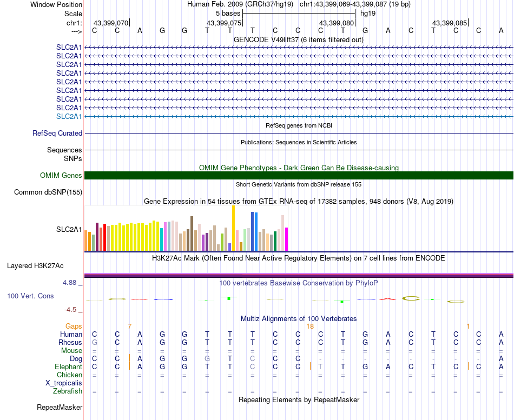
Task: Select the OMIM Genes track label
Action: coord(61,175)
